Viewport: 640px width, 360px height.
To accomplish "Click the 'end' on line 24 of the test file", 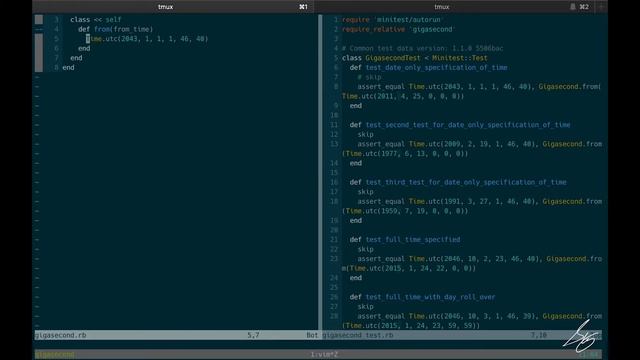I will point(356,278).
